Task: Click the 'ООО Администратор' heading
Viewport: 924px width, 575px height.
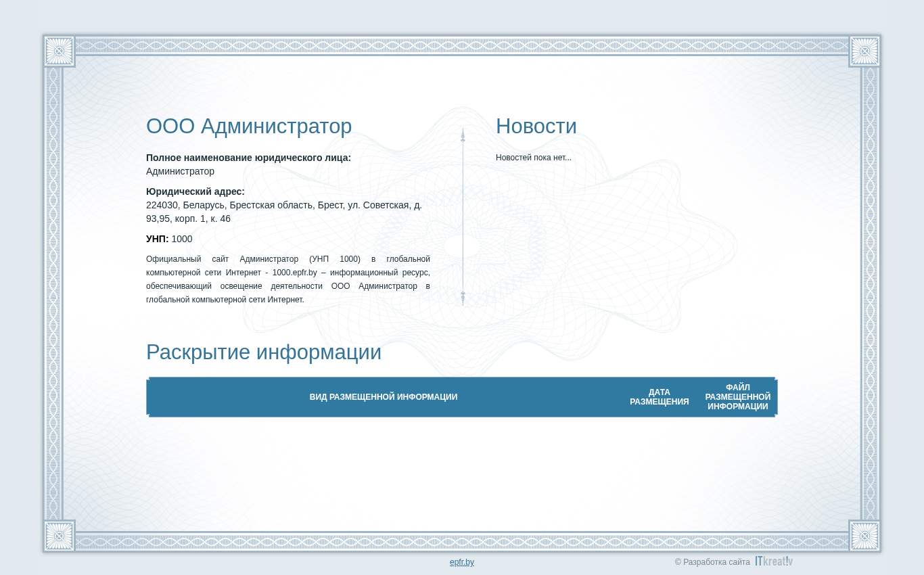Action: pos(249,127)
